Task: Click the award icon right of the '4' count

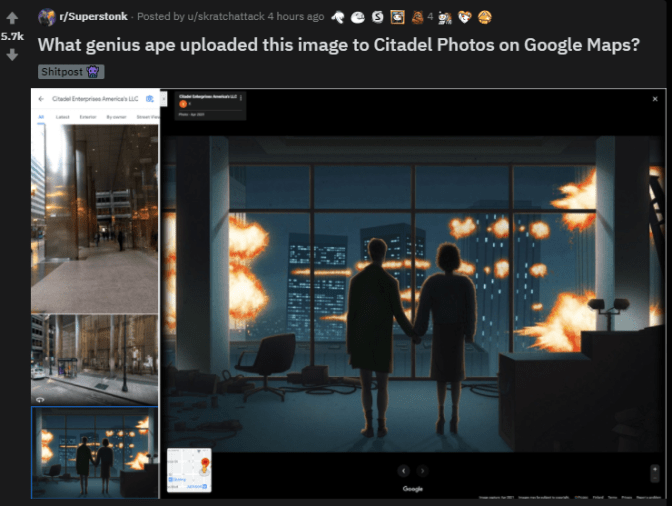Action: (444, 18)
